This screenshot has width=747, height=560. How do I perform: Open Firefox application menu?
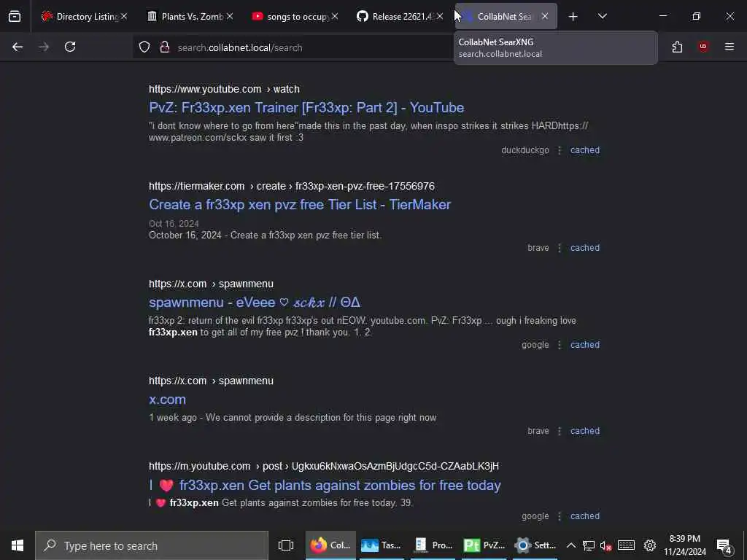point(729,47)
